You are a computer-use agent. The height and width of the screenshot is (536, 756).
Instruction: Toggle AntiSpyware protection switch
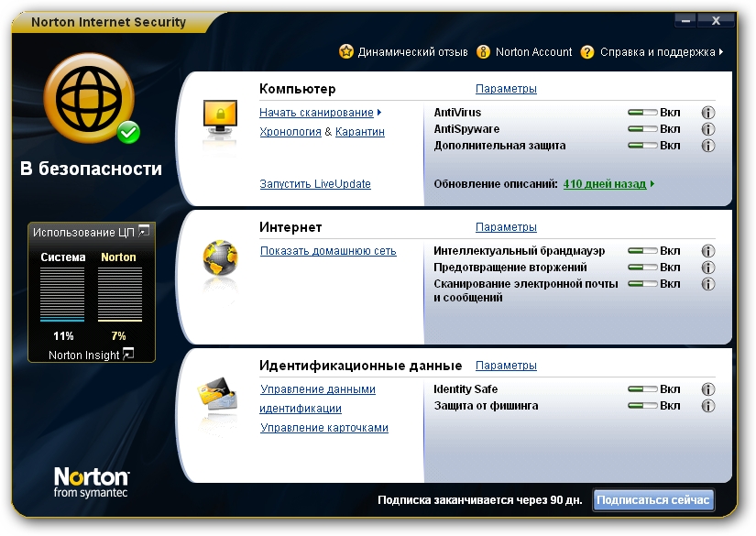click(642, 129)
